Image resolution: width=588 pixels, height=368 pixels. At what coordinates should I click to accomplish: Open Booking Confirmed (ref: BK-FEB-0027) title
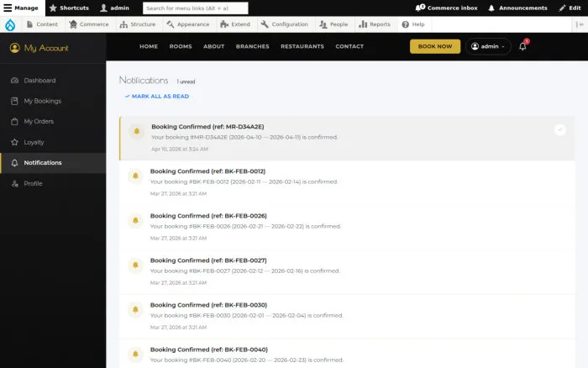tap(208, 260)
